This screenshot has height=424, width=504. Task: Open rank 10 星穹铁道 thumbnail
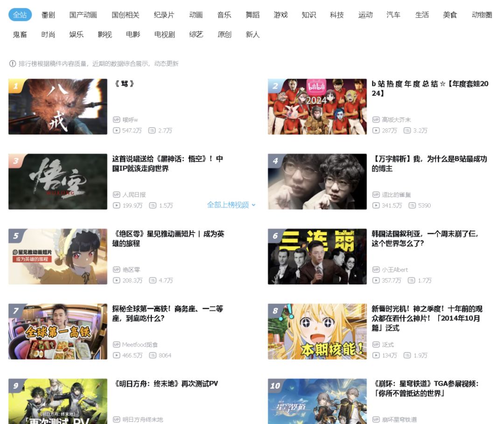(x=317, y=401)
